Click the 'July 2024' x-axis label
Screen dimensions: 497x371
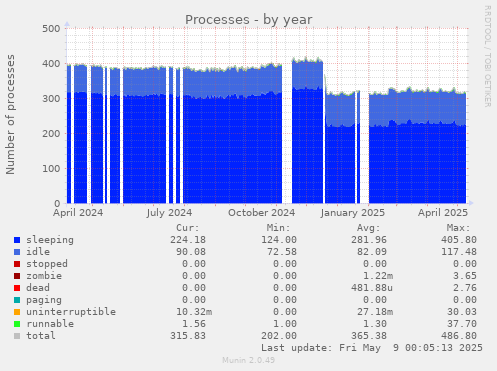pos(169,213)
